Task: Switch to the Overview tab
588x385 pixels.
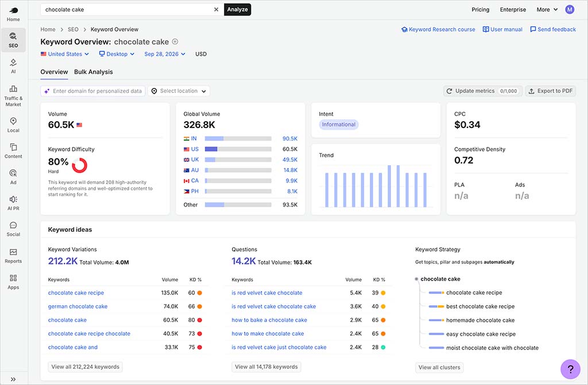Action: 54,72
